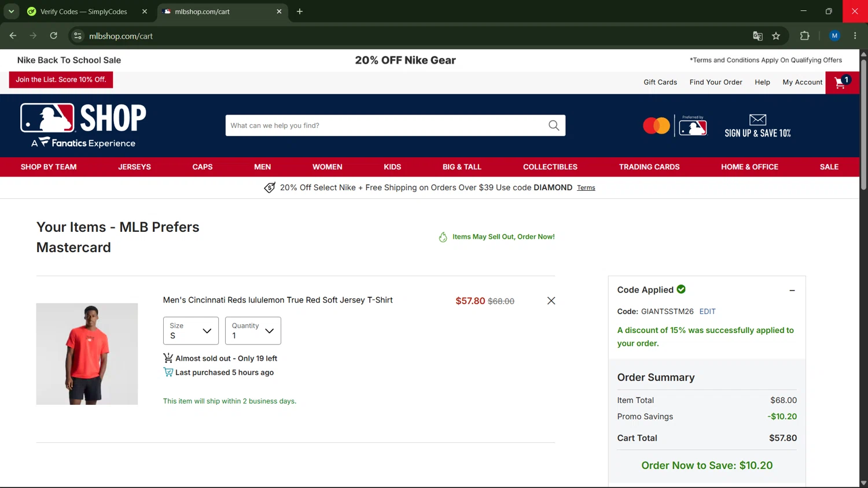
Task: Click Last purchased 5 hours ago text
Action: pos(225,373)
